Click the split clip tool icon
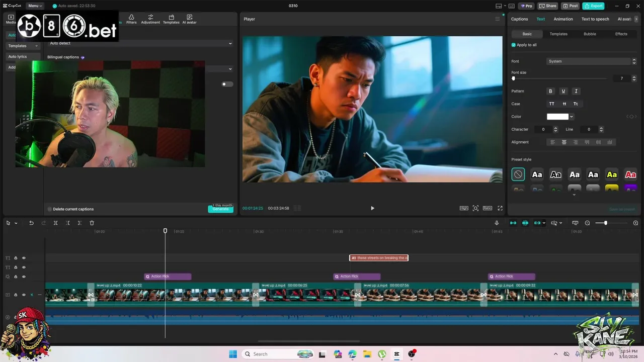This screenshot has width=644, height=362. 56,223
